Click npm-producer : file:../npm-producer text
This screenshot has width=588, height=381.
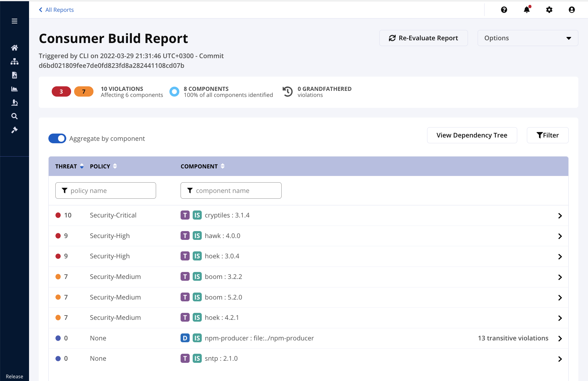point(259,338)
